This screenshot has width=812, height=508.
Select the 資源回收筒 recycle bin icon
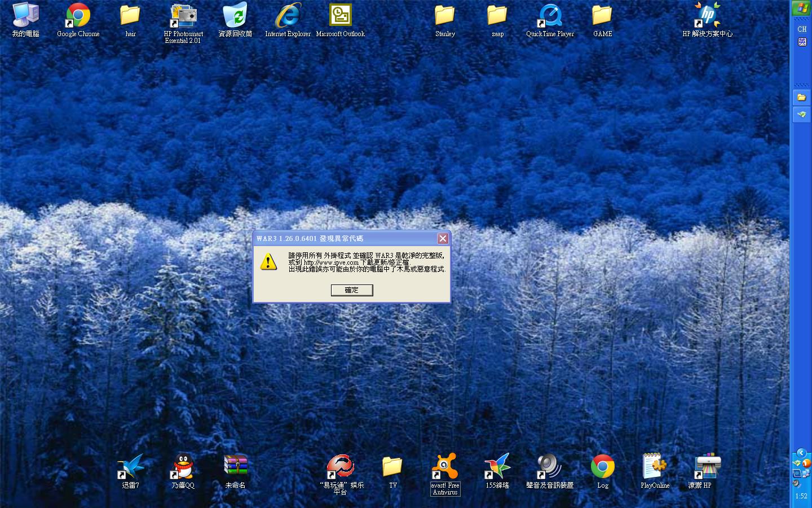click(235, 20)
